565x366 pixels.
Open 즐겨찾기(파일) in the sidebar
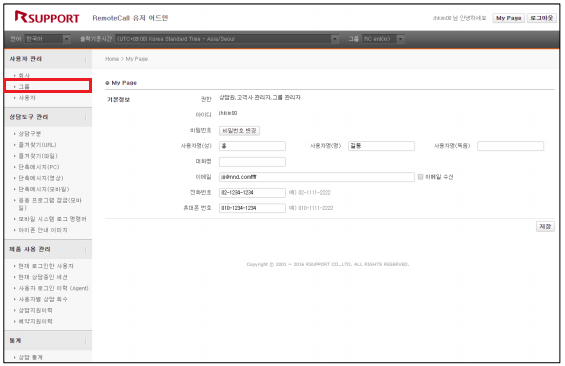point(38,156)
